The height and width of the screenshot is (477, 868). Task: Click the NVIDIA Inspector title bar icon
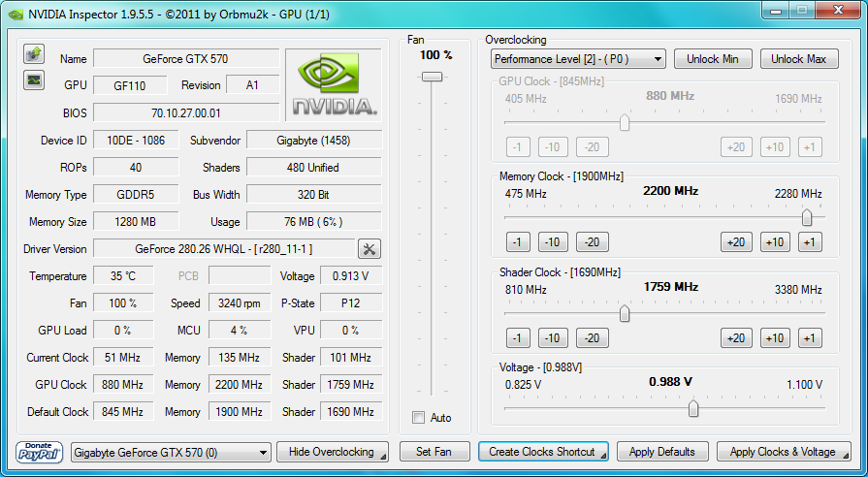tap(17, 14)
